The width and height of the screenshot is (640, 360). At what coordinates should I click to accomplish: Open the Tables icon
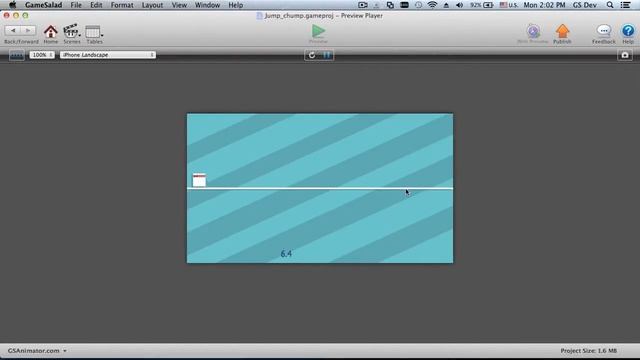click(93, 31)
